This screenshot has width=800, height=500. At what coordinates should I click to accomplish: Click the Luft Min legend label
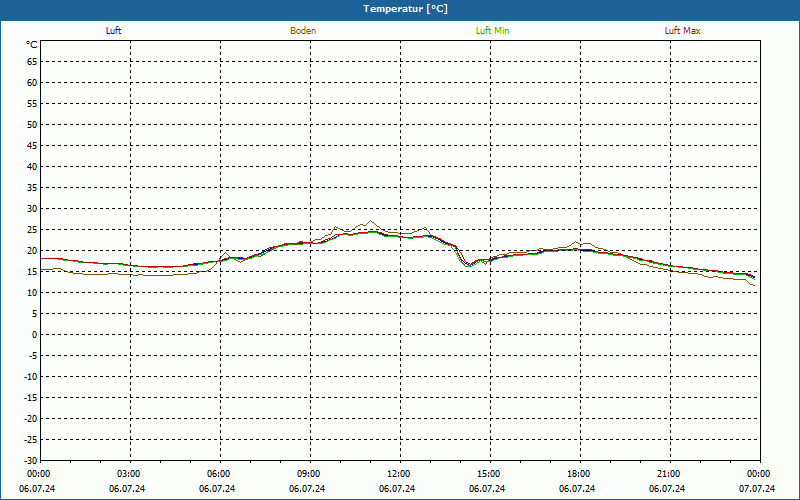(492, 31)
